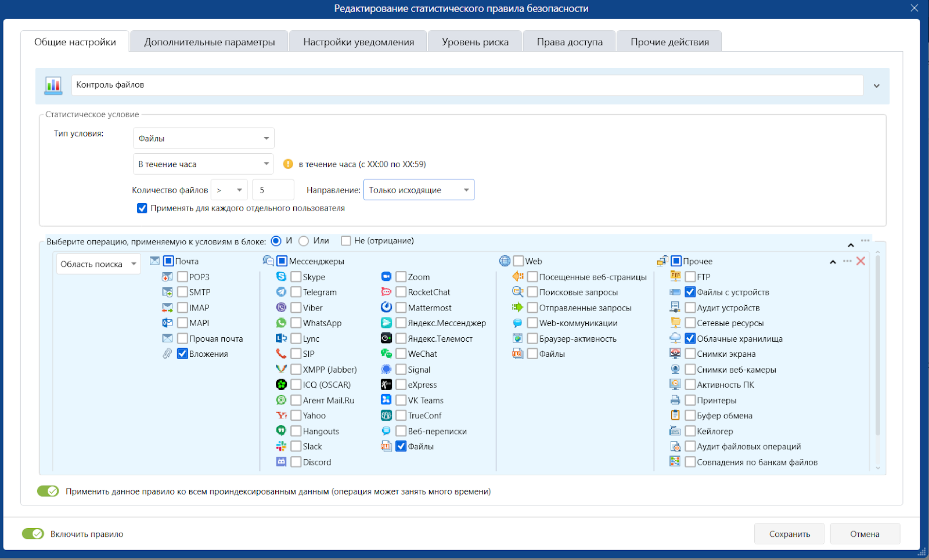Toggle all Почта group checkbox

click(168, 261)
